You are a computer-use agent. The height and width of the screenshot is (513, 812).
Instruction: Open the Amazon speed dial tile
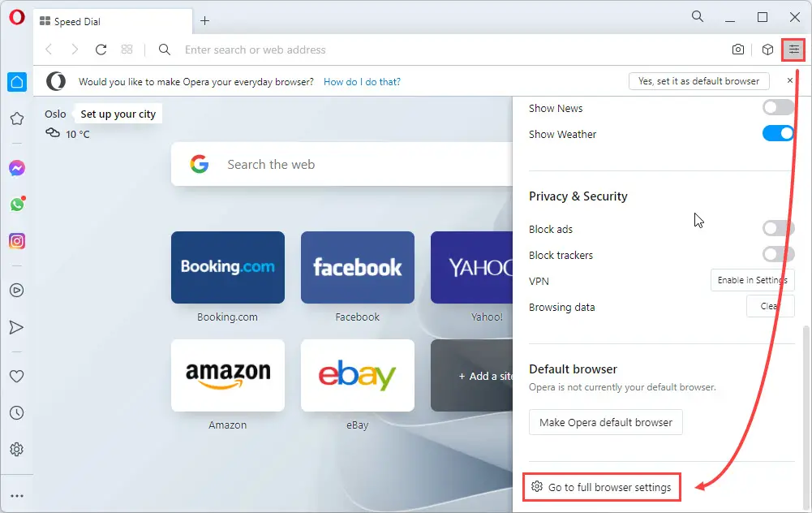[x=228, y=375]
